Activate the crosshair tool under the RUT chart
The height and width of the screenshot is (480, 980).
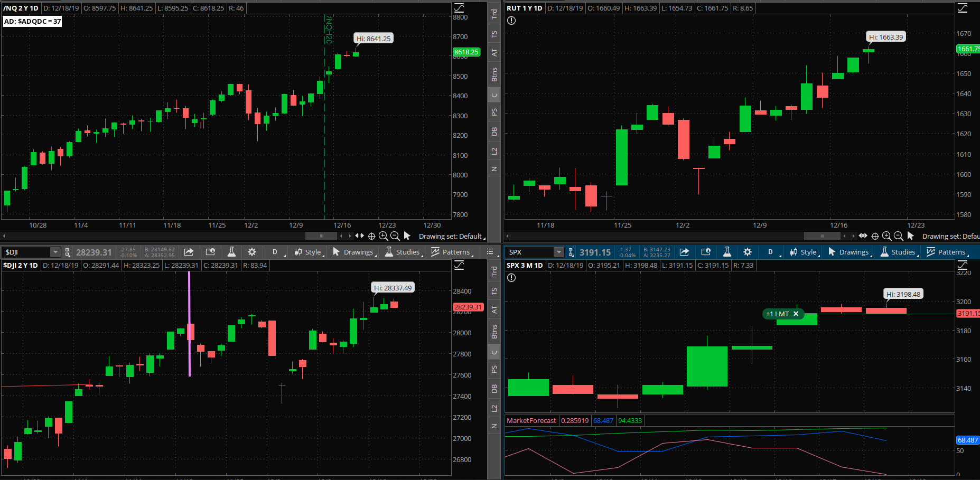click(875, 236)
